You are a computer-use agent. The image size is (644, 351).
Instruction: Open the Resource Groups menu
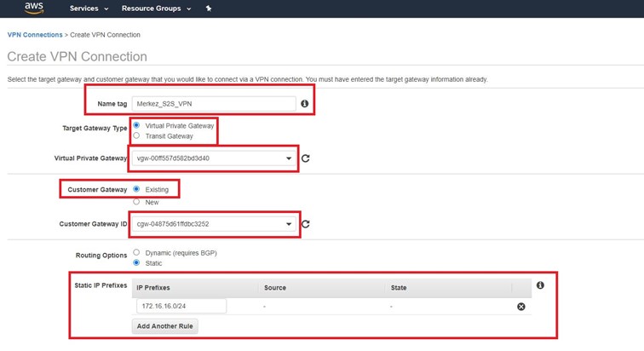click(156, 9)
